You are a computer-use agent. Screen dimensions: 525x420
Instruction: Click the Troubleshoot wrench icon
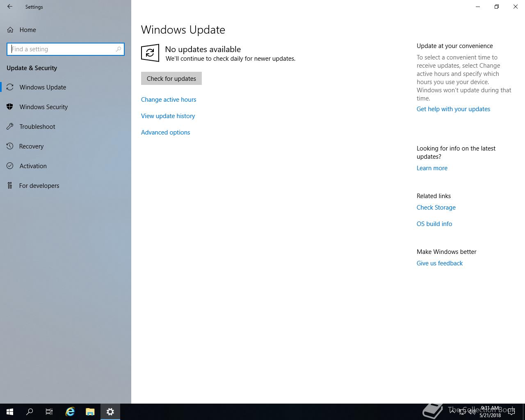(10, 126)
